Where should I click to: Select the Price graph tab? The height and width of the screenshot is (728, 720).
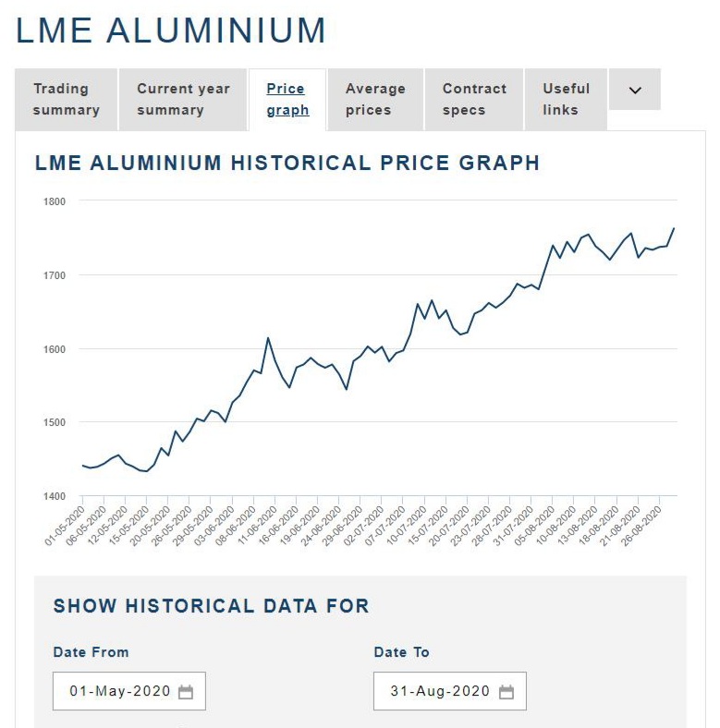click(287, 100)
